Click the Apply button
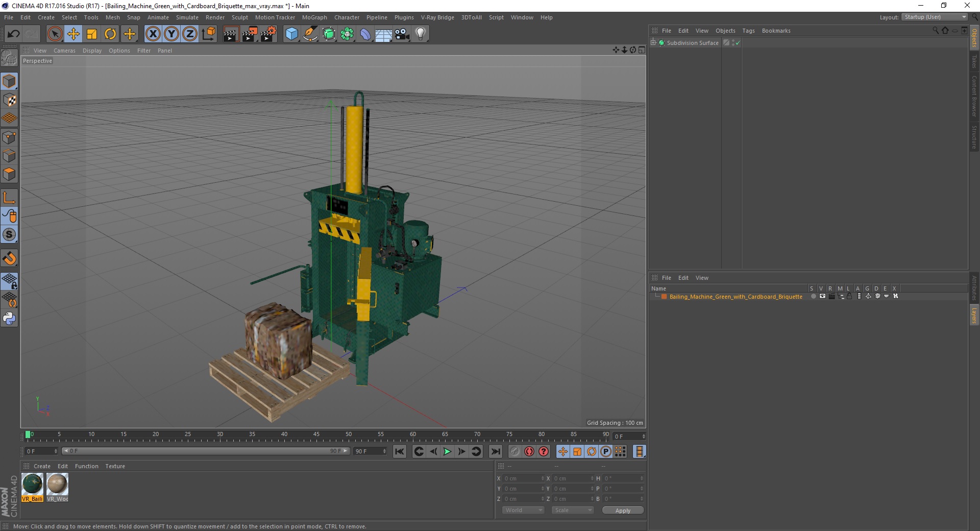The width and height of the screenshot is (980, 531). (x=623, y=511)
